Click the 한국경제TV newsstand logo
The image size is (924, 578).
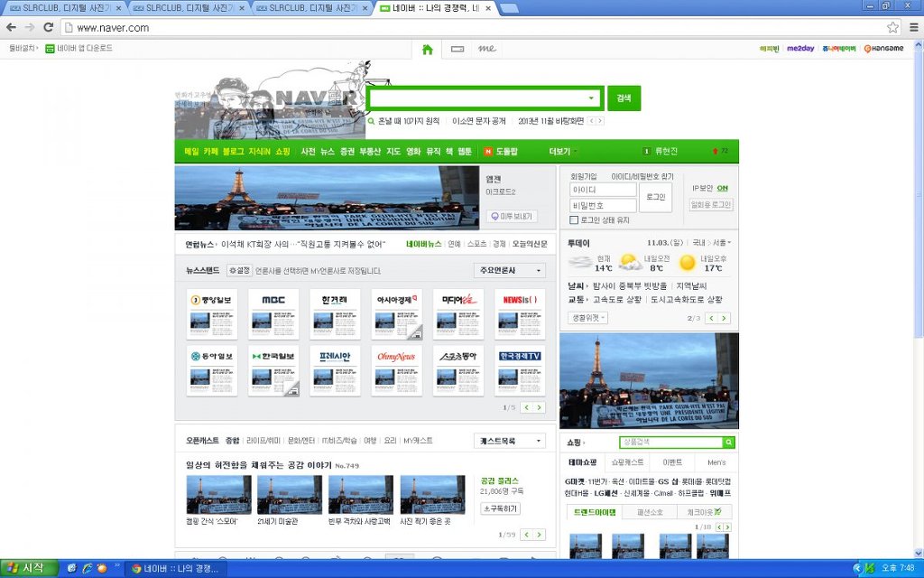pos(520,356)
